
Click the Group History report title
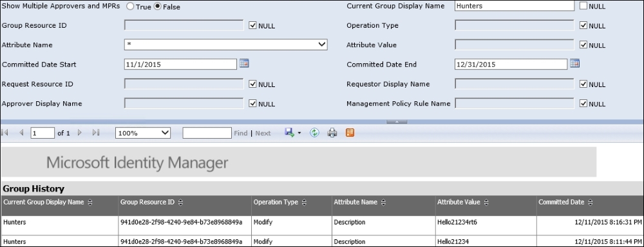pyautogui.click(x=33, y=189)
